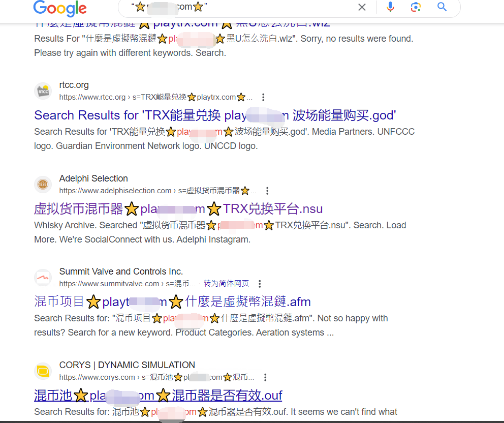Open rtcc.org favicon icon
Screen dimensions: 504x423
point(43,91)
